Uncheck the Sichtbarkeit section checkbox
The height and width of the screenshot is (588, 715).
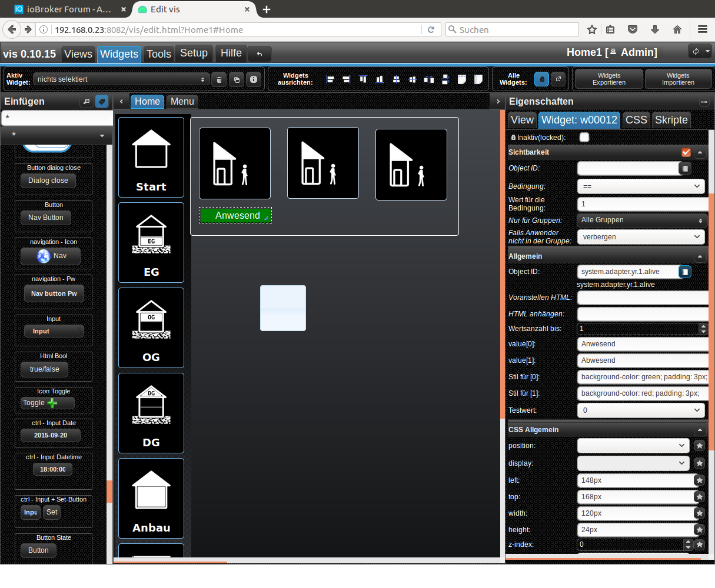tap(686, 152)
